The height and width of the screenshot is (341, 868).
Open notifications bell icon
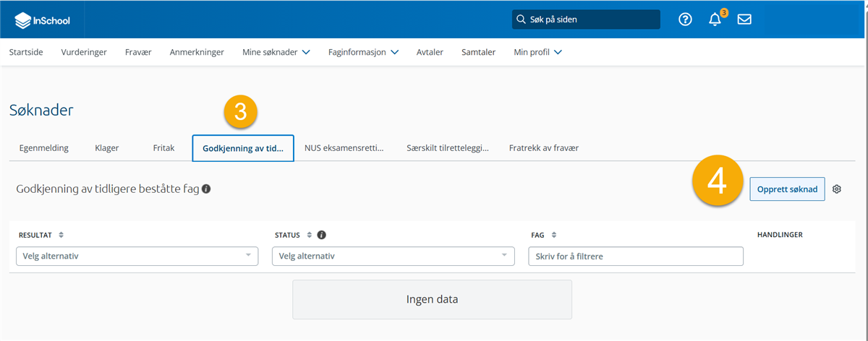[x=715, y=20]
